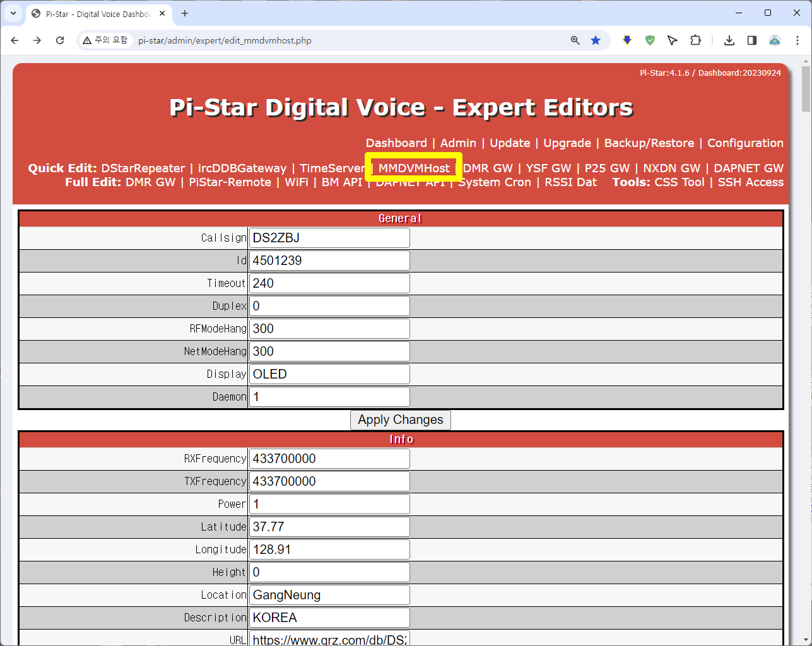Click the Callsign input field
812x646 pixels.
(329, 238)
